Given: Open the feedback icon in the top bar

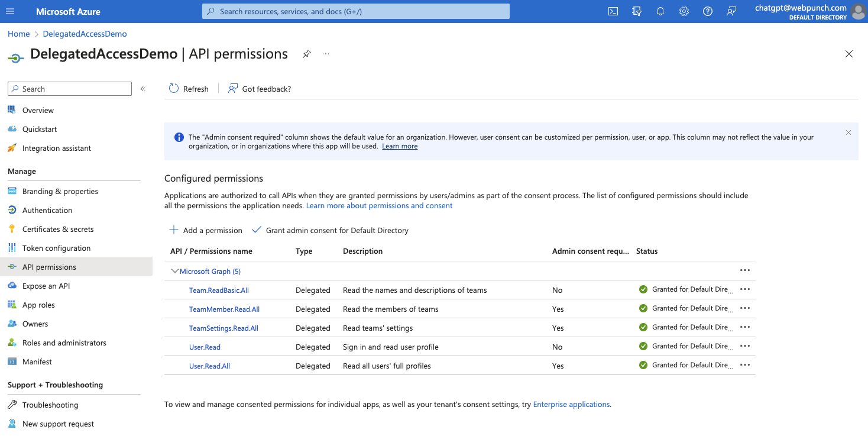Looking at the screenshot, I should click(x=731, y=11).
